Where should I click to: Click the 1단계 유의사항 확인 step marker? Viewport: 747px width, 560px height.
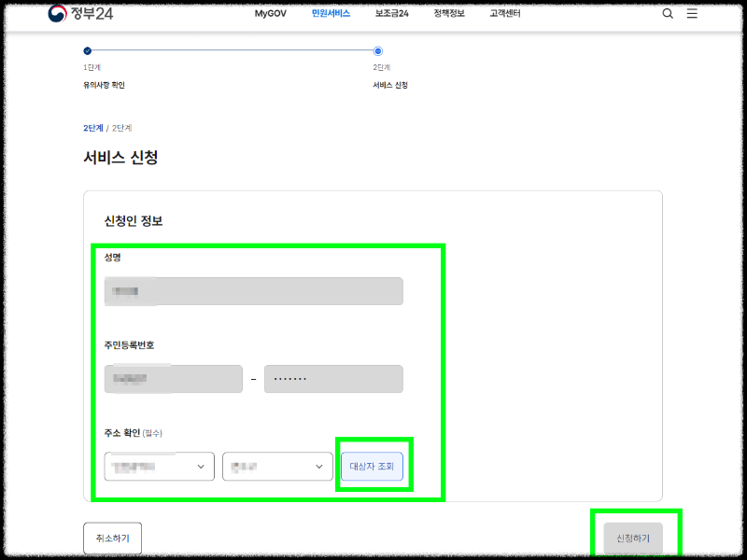(88, 53)
